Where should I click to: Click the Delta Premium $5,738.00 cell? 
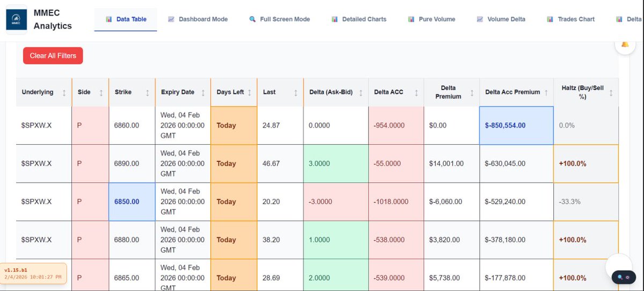(x=451, y=275)
